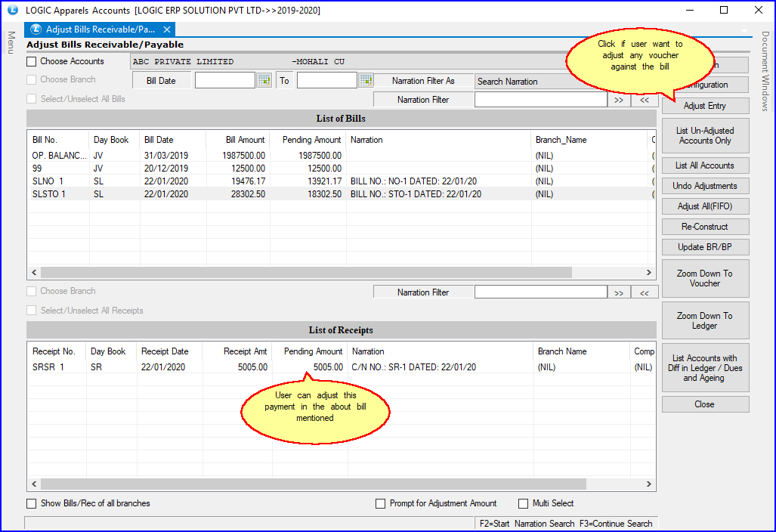Enable Prompt for Adjustment Amount

point(381,503)
